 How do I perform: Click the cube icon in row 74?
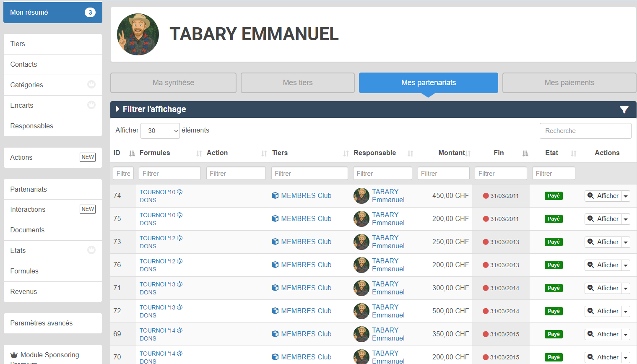[x=275, y=195]
